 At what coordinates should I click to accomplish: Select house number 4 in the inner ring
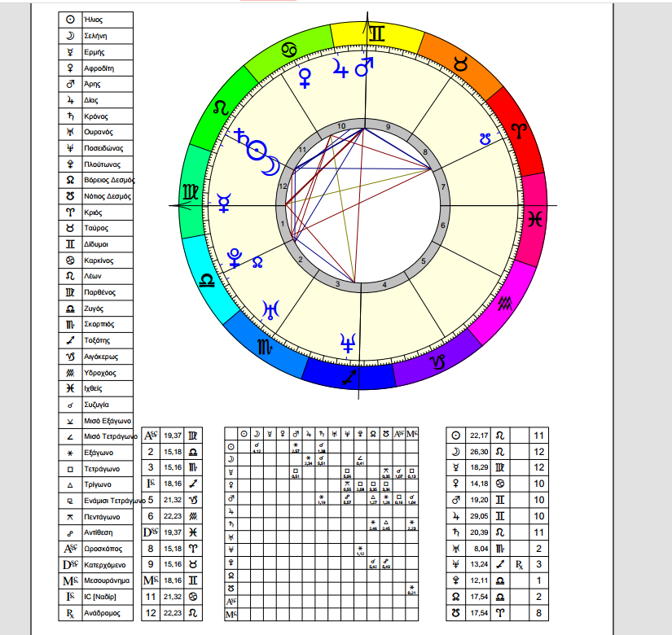(384, 286)
